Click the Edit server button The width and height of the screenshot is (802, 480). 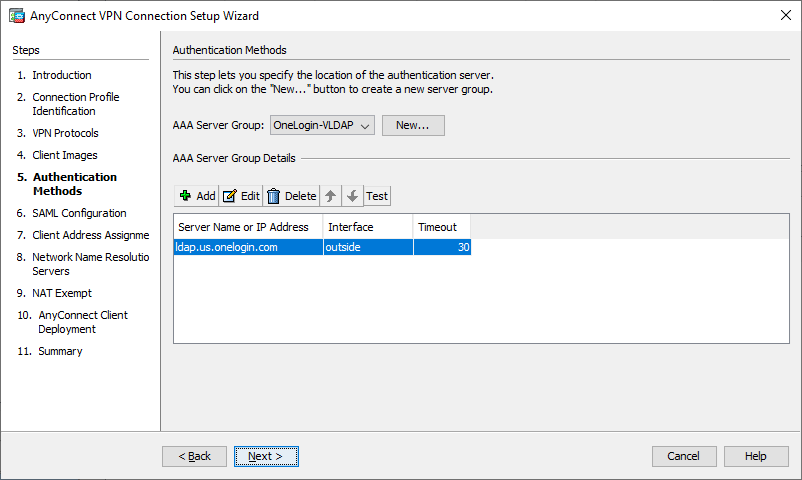[241, 196]
